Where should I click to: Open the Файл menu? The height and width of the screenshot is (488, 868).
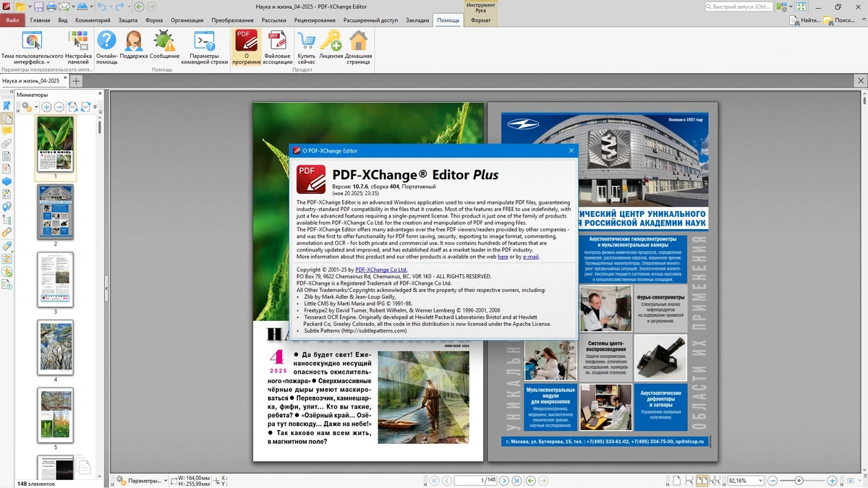click(x=12, y=20)
